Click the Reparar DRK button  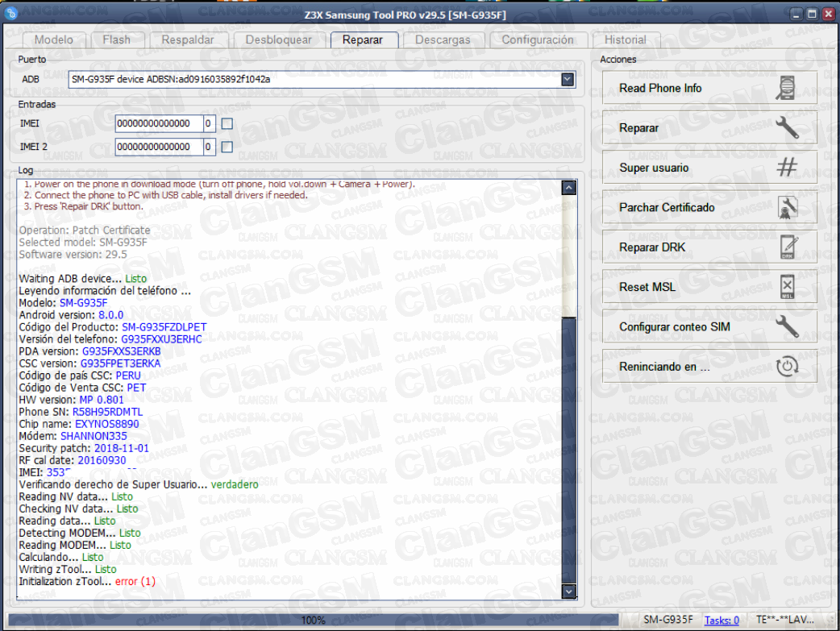[709, 247]
